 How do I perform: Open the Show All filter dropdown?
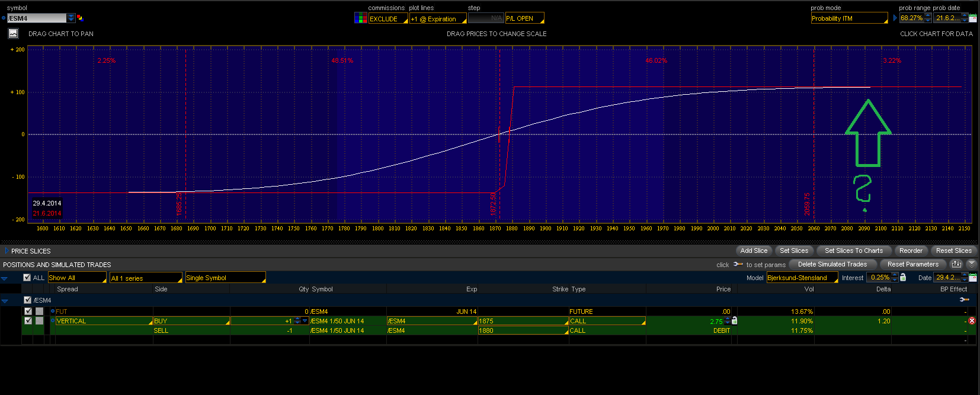pos(77,278)
